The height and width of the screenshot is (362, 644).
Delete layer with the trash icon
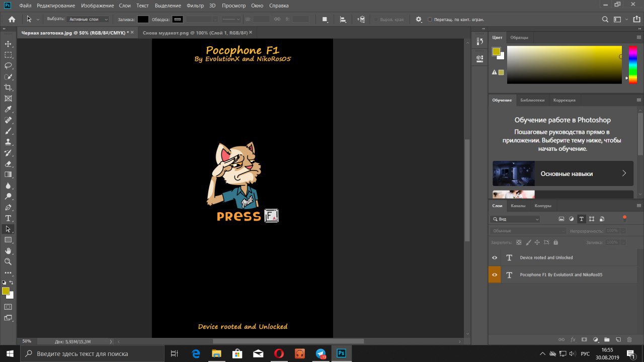click(630, 340)
